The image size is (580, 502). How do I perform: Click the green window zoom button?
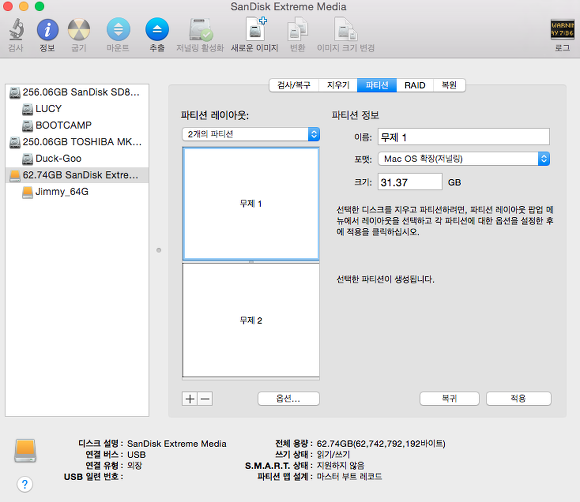point(39,6)
